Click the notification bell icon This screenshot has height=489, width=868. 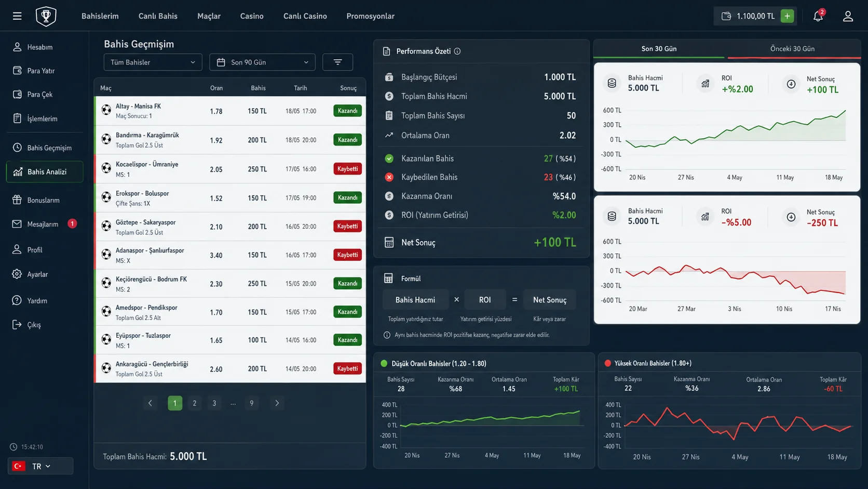point(818,16)
